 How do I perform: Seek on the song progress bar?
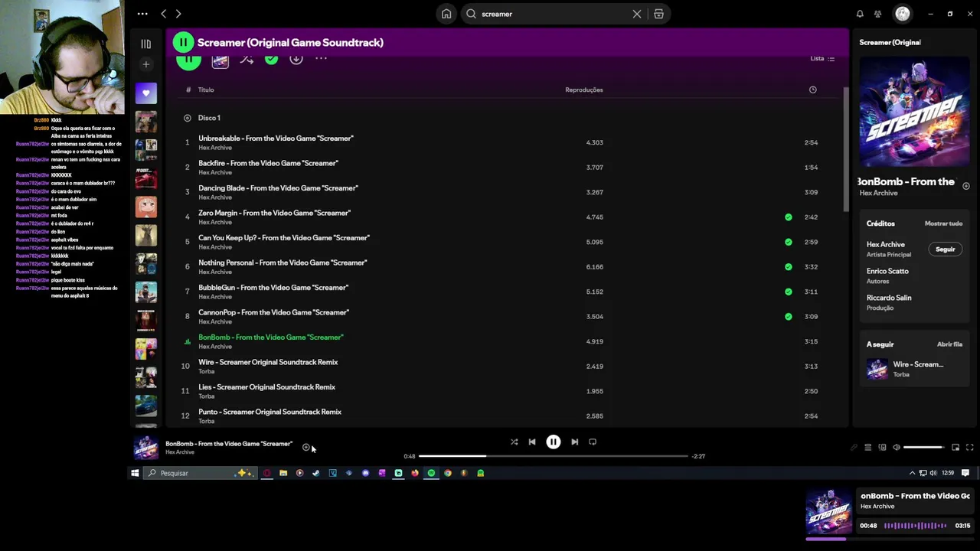(554, 456)
